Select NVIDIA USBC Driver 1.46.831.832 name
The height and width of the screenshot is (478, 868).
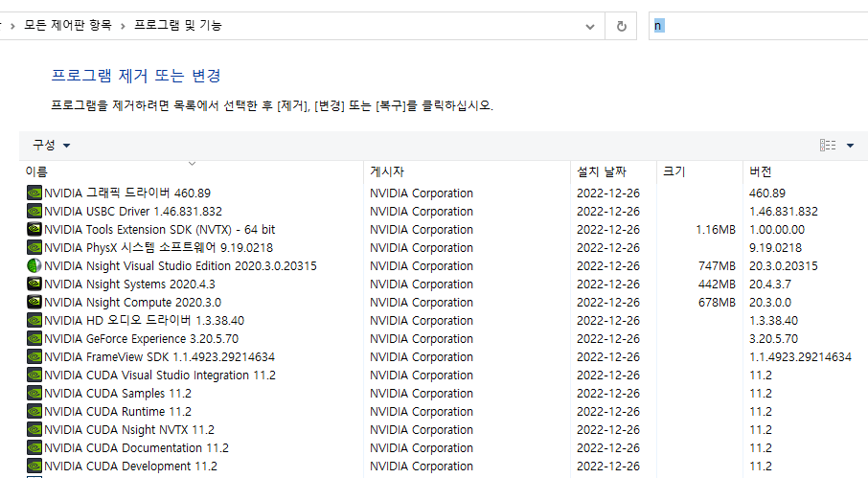(133, 212)
